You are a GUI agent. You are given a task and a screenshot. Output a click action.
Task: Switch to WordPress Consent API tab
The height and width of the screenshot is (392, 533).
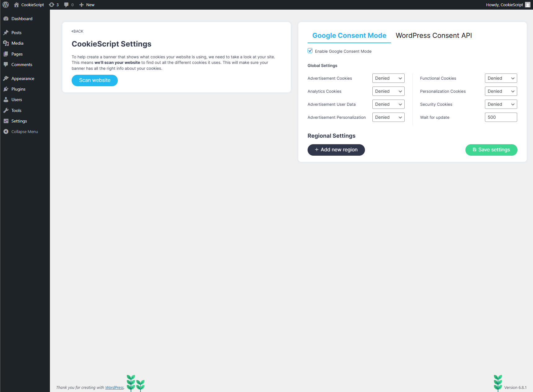click(434, 36)
